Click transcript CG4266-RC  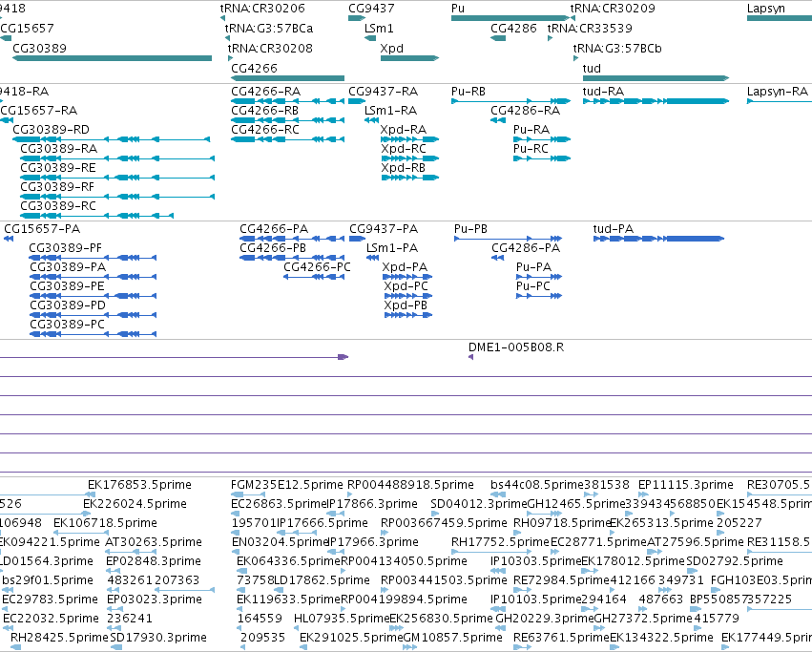265,130
